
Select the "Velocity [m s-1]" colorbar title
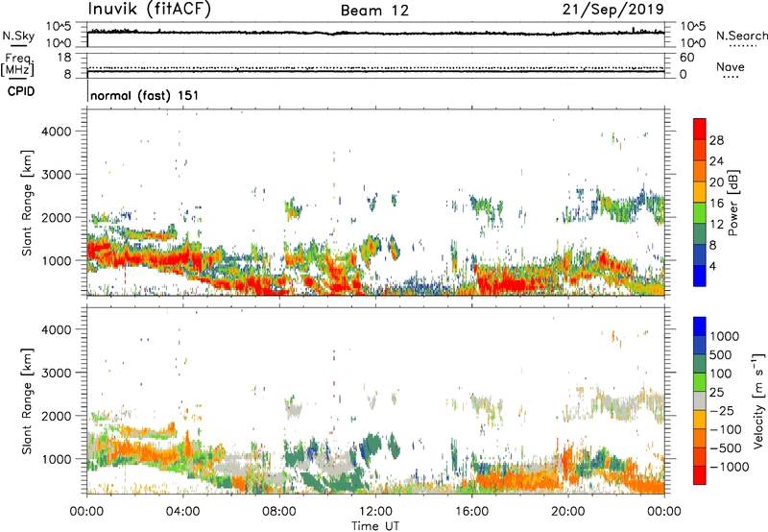point(758,400)
